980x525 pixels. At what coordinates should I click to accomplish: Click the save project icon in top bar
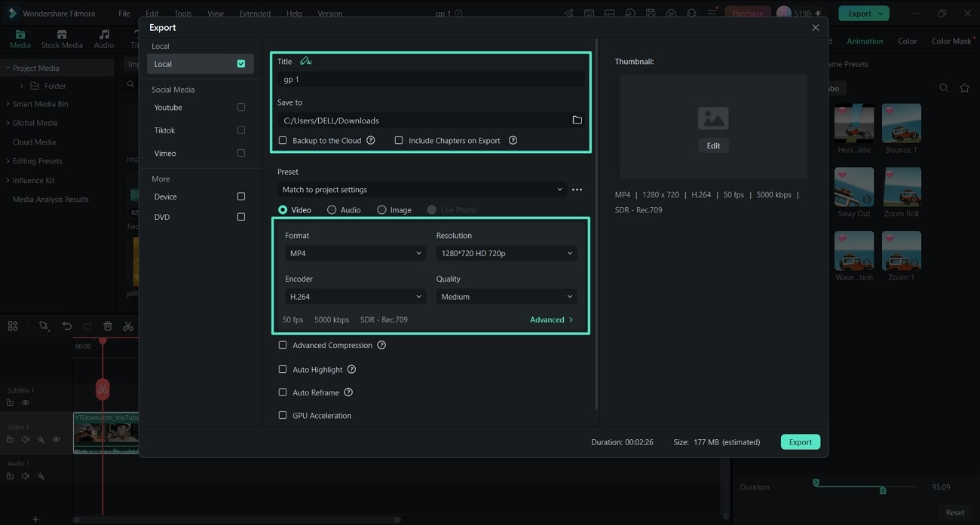pyautogui.click(x=650, y=14)
